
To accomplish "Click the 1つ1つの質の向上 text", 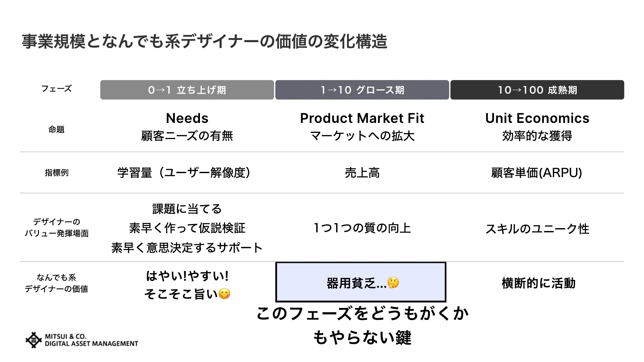I will tap(362, 228).
